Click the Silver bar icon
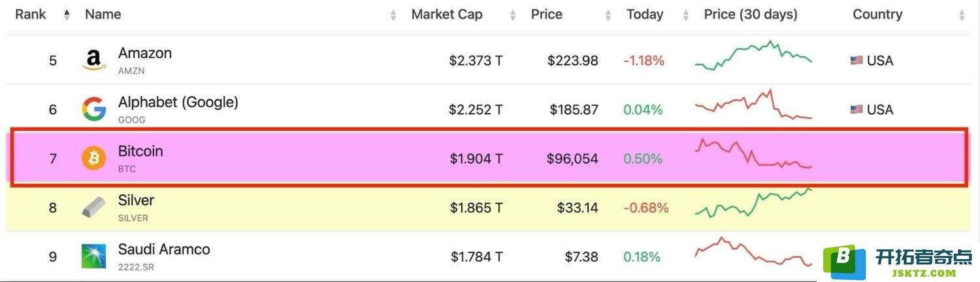This screenshot has width=980, height=282. tap(94, 207)
